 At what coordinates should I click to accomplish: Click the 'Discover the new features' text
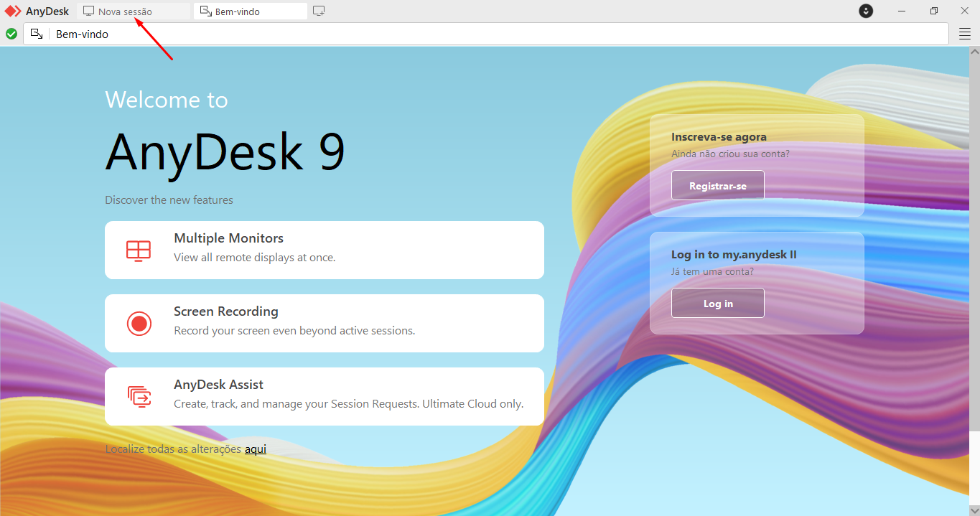[169, 200]
